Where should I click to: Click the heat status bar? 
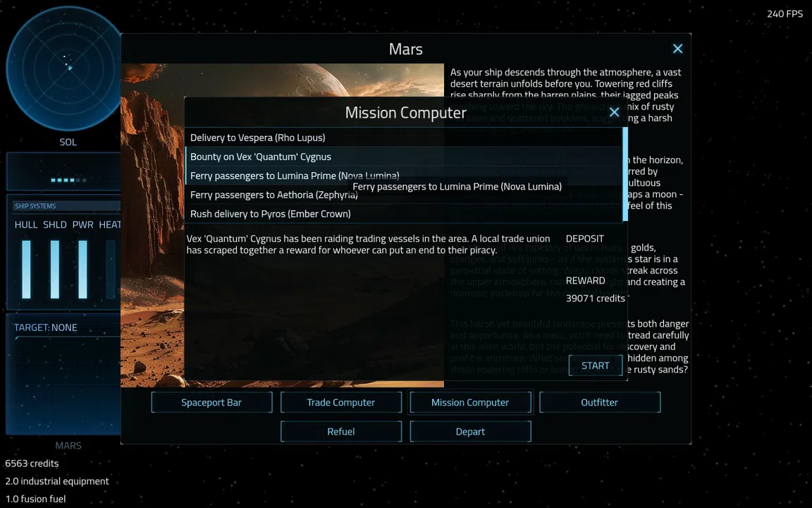point(110,269)
